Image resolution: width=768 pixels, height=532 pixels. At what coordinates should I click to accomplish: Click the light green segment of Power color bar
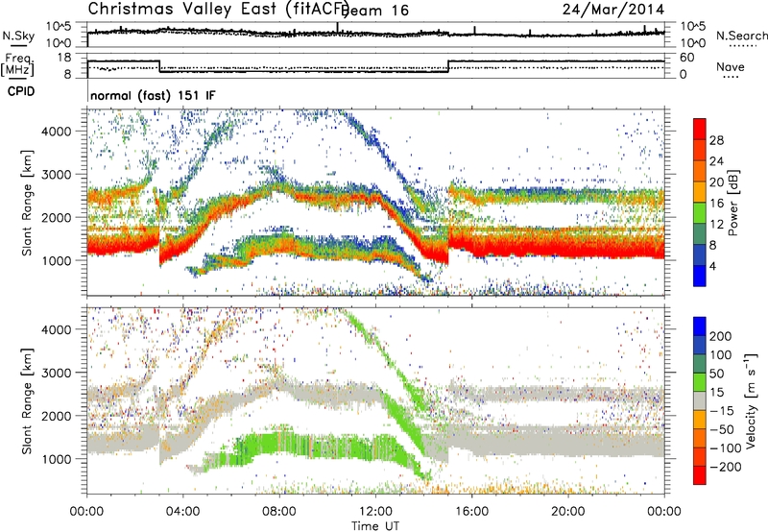700,212
